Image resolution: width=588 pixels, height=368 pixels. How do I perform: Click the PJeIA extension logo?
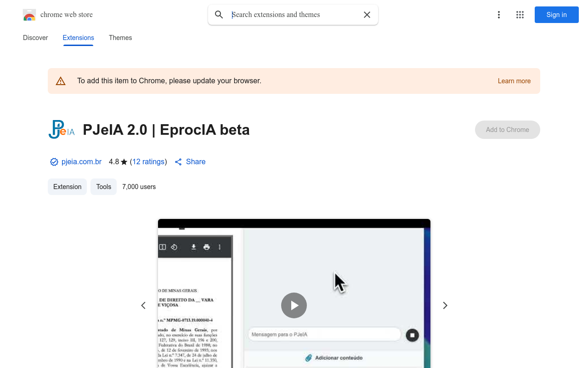pyautogui.click(x=62, y=130)
